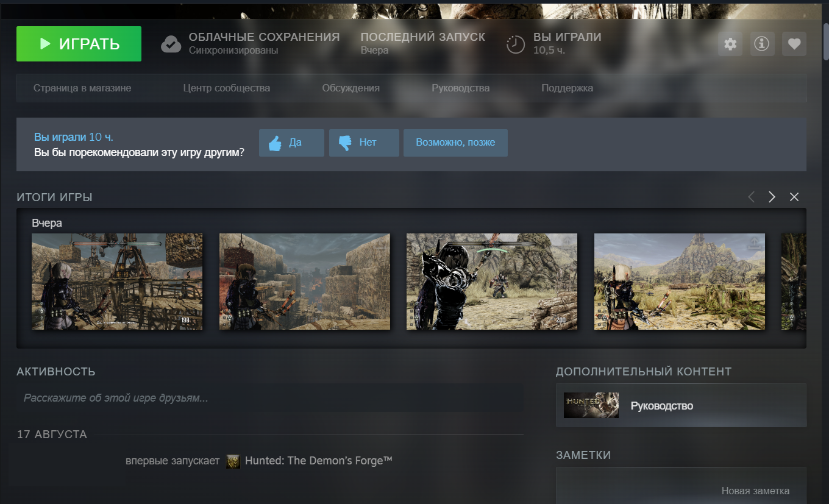Open the Страница в магазине tab
The height and width of the screenshot is (504, 829).
coord(82,88)
